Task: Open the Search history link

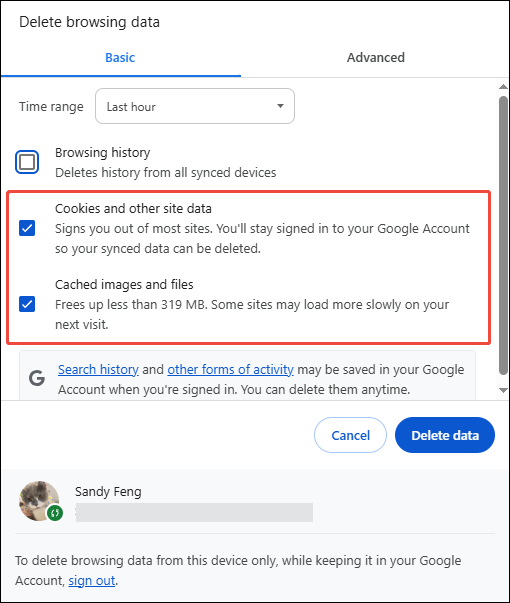Action: [98, 370]
